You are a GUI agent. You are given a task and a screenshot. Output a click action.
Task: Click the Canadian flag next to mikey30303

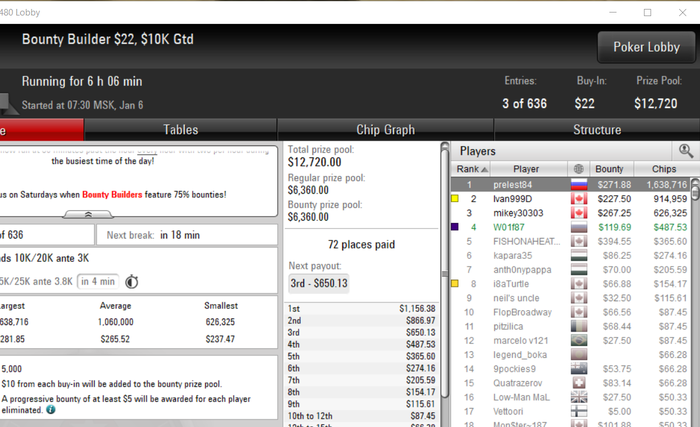(579, 213)
